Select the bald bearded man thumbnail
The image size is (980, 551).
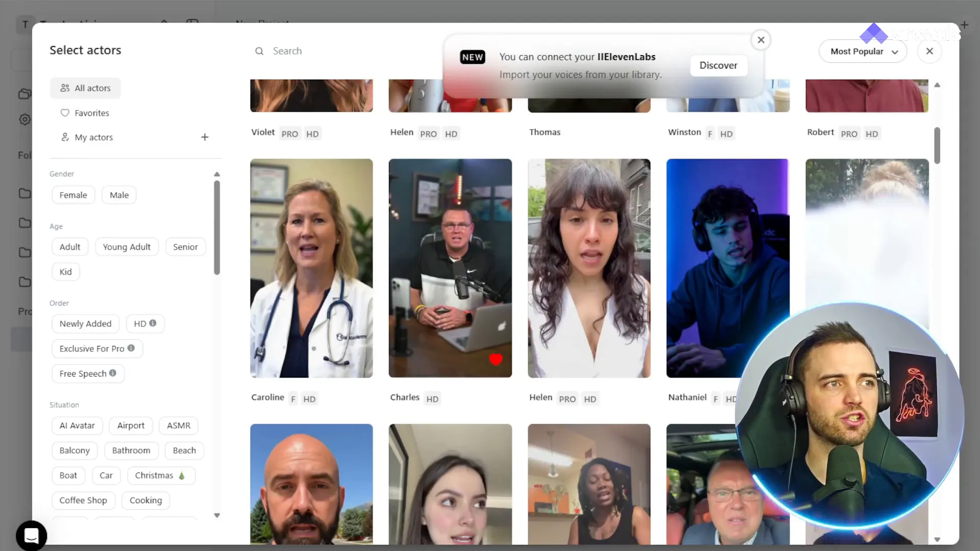pos(311,484)
